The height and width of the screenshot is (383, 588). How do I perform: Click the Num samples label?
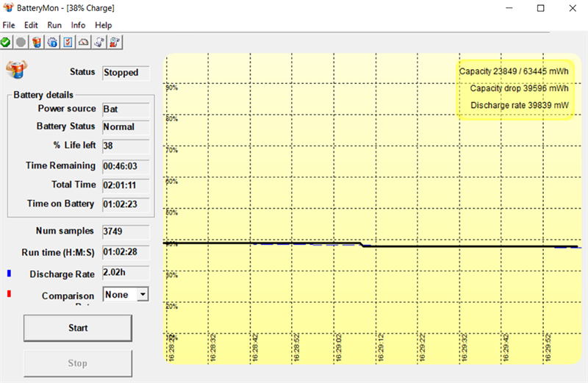pos(65,231)
